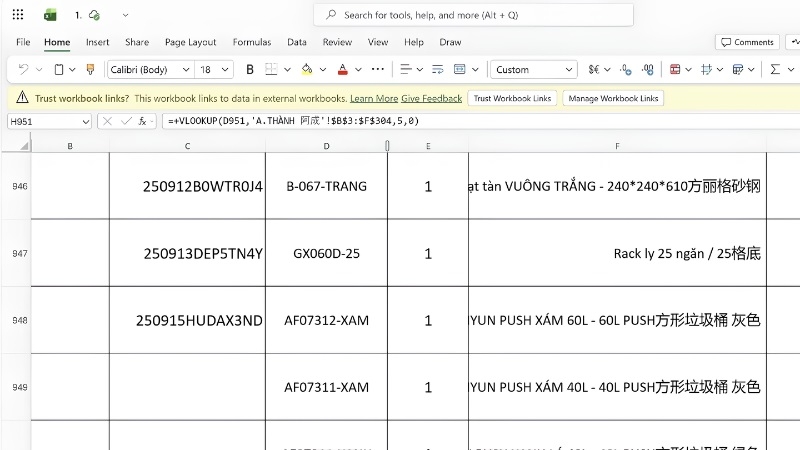The image size is (800, 450).
Task: Open the Data tab
Action: coord(296,42)
